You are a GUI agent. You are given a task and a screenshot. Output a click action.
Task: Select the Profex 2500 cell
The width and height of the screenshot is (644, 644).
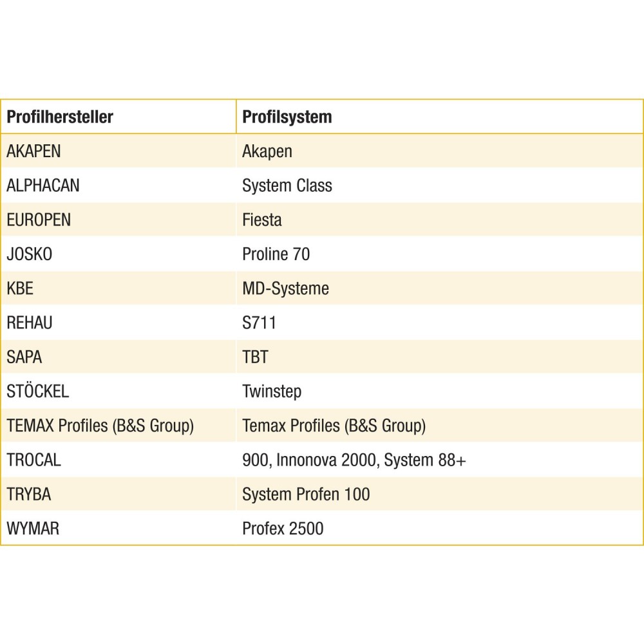[x=283, y=529]
